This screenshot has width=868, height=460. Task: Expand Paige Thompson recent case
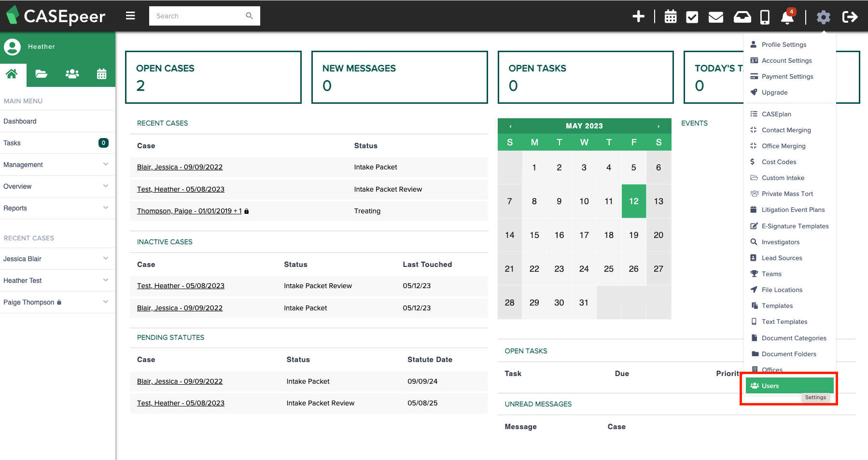pos(57,302)
